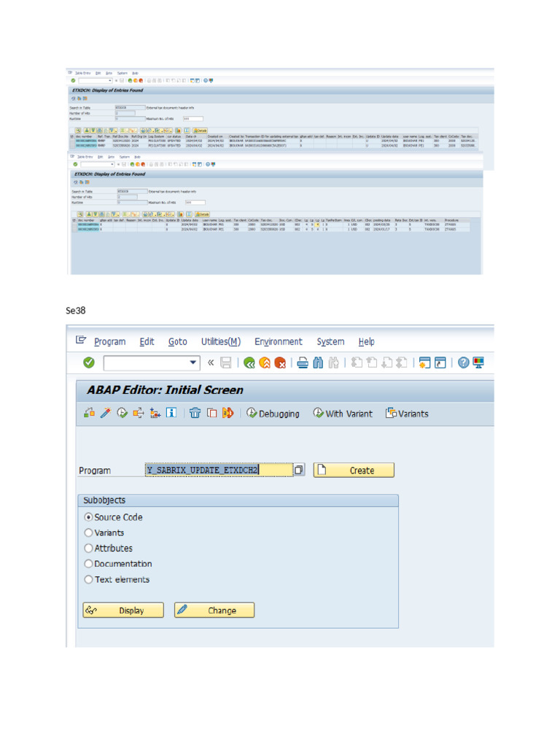This screenshot has width=560, height=747.
Task: Open the Environment menu
Action: click(x=279, y=341)
